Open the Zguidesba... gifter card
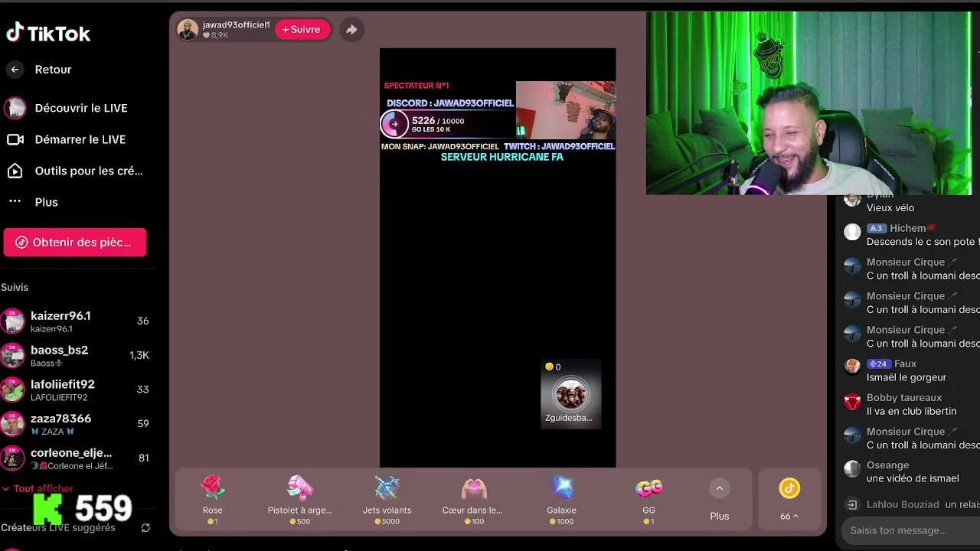This screenshot has width=980, height=551. click(x=570, y=393)
